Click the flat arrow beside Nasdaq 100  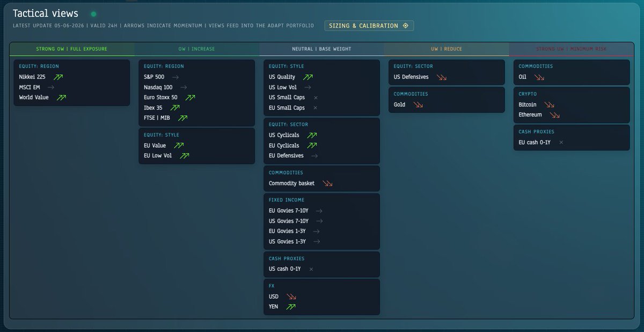[184, 87]
